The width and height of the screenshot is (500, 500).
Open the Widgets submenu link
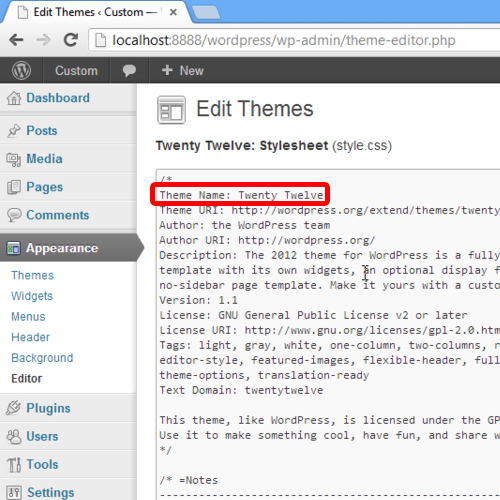tap(32, 296)
